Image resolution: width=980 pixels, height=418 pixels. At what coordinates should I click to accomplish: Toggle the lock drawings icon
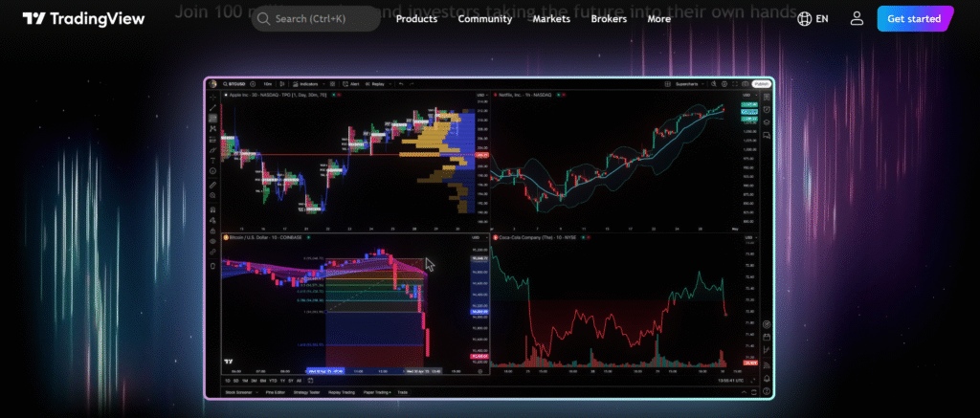[x=213, y=231]
